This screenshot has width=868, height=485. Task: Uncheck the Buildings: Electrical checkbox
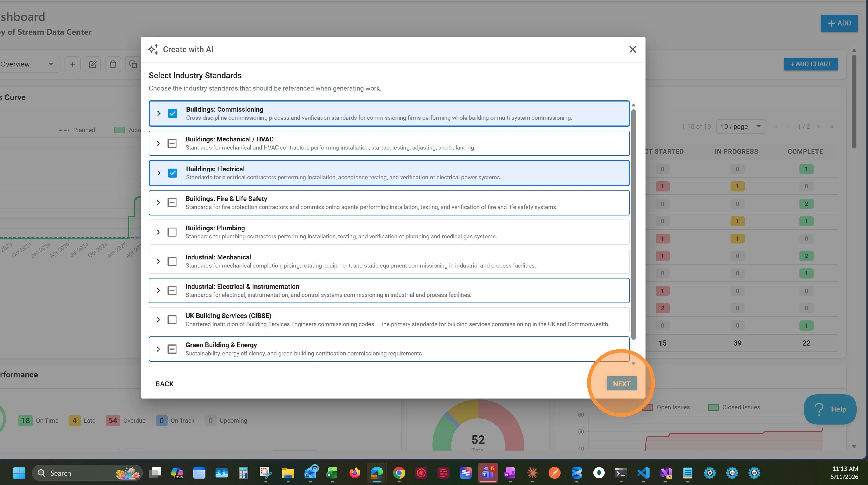pyautogui.click(x=172, y=173)
